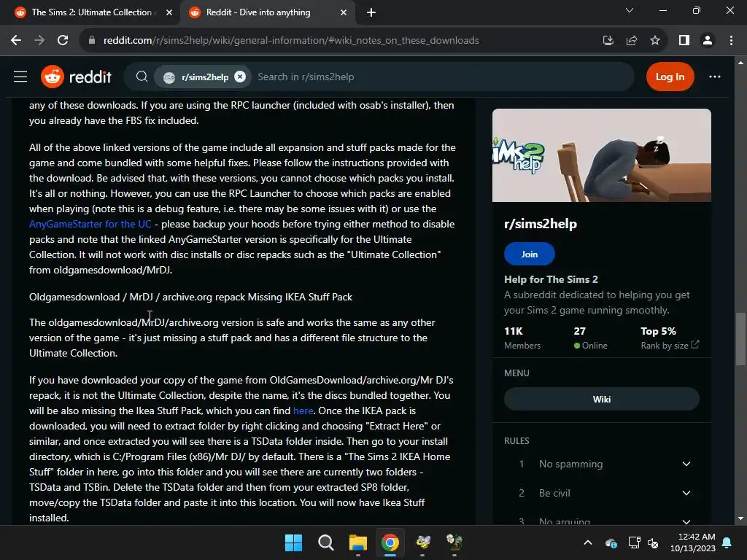Open new browser tab

(371, 12)
